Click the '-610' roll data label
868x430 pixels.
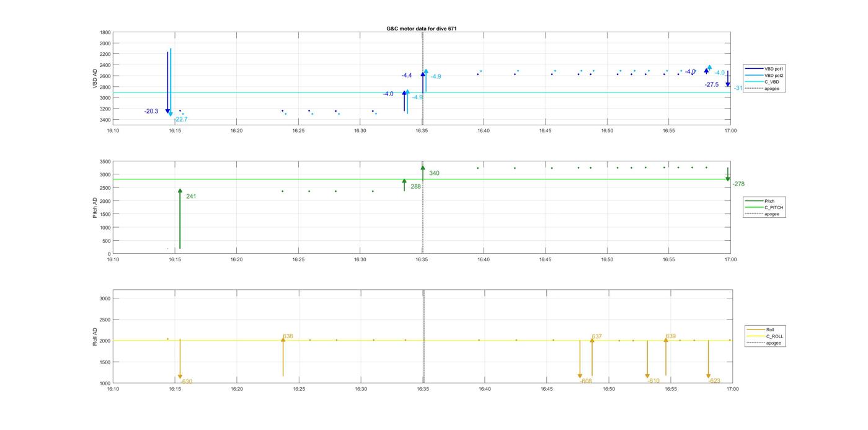click(x=653, y=382)
